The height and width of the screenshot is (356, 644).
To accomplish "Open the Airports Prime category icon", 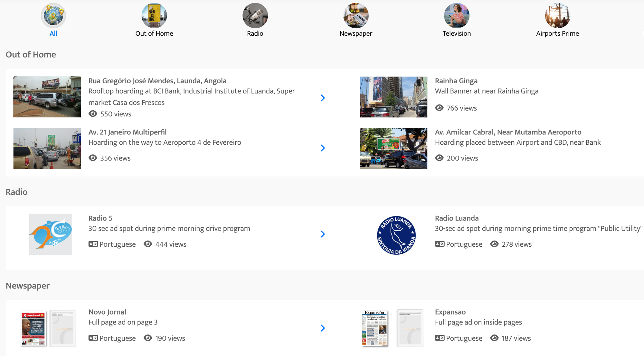I will [557, 15].
